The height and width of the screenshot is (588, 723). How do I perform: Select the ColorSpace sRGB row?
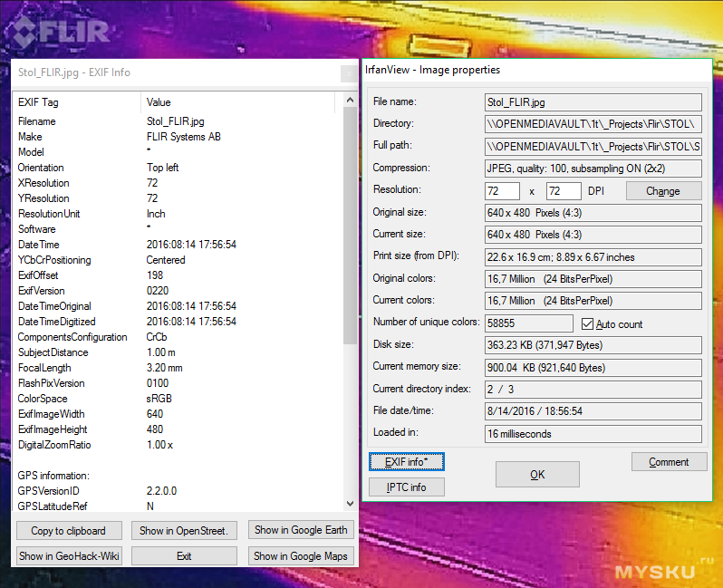(x=178, y=399)
